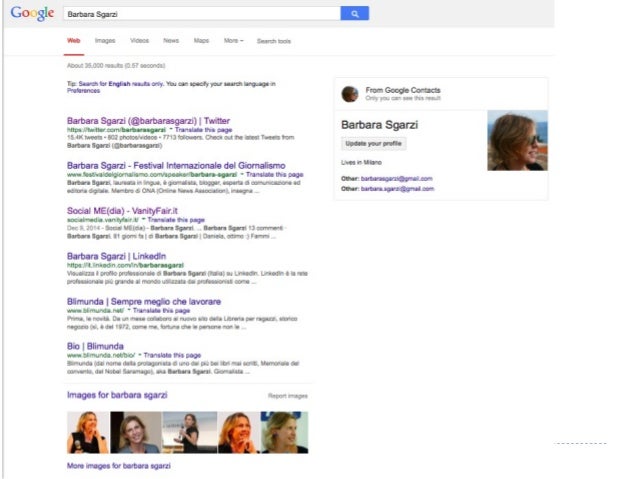The width and height of the screenshot is (638, 479).
Task: Click the blue search magnifier button
Action: (354, 13)
